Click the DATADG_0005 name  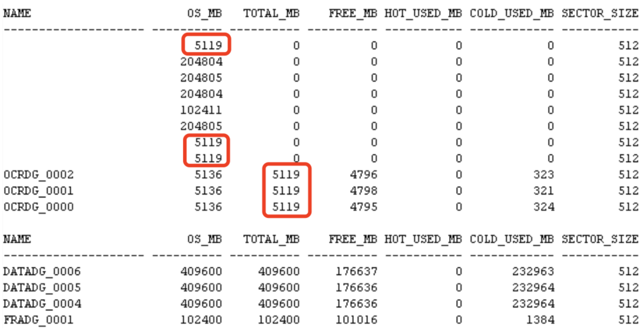(42, 287)
